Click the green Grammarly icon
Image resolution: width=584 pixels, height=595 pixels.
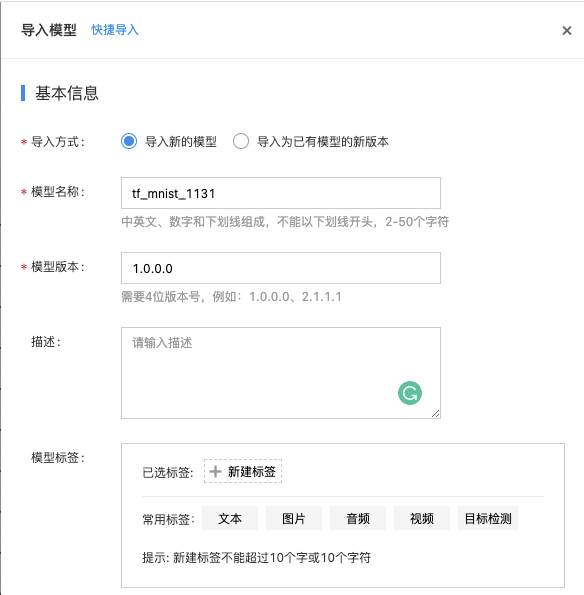410,393
